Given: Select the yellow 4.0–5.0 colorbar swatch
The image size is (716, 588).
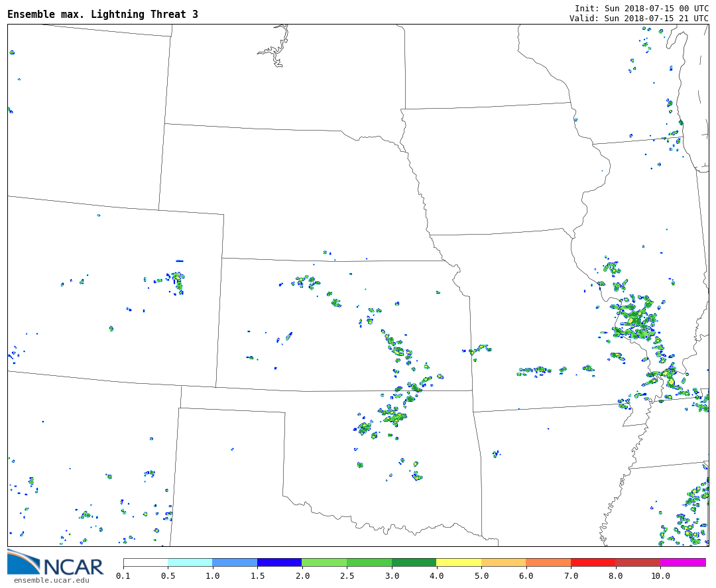Looking at the screenshot, I should coord(459,562).
